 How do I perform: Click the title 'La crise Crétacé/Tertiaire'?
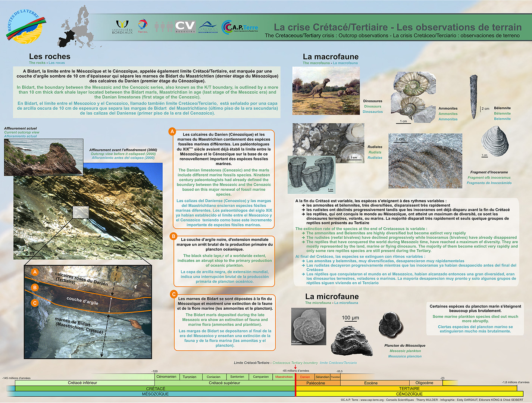click(x=331, y=27)
